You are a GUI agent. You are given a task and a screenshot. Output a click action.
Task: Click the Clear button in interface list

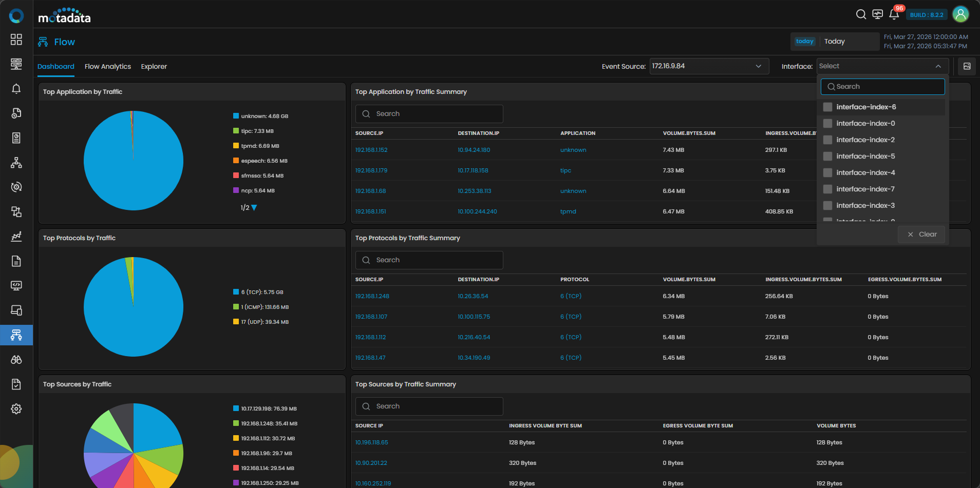(x=922, y=235)
